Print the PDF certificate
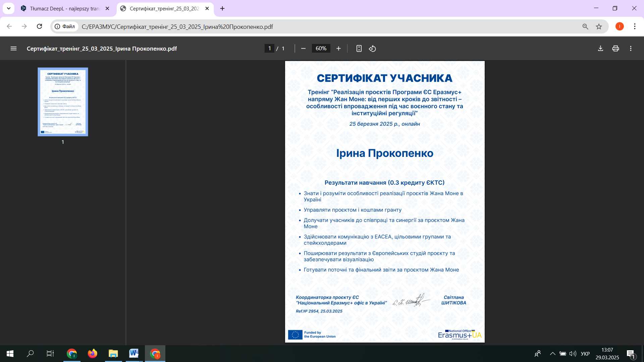Image resolution: width=644 pixels, height=362 pixels. (x=615, y=49)
